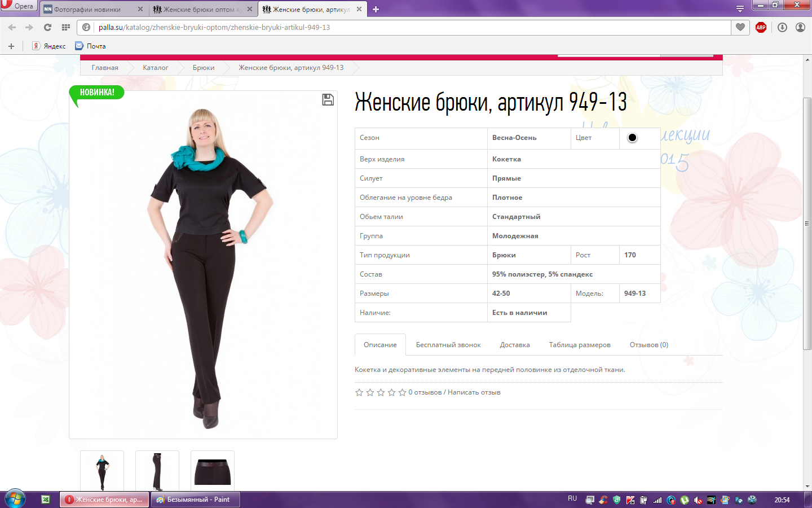812x508 pixels.
Task: Select the second thumbnail showing trousers side view
Action: 157,471
